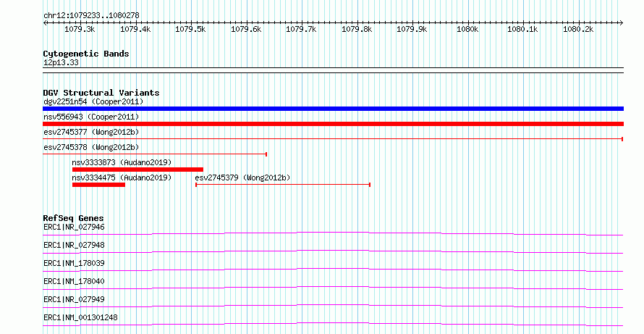Click the Cytogenetic Bands track title
Screen dimensions: 644x334
[86, 54]
